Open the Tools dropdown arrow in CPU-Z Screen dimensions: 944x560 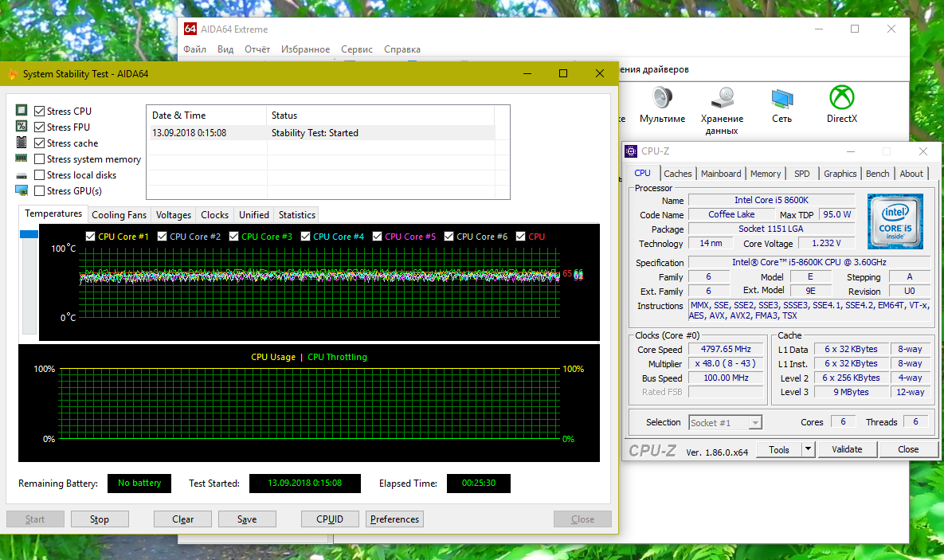pos(808,449)
